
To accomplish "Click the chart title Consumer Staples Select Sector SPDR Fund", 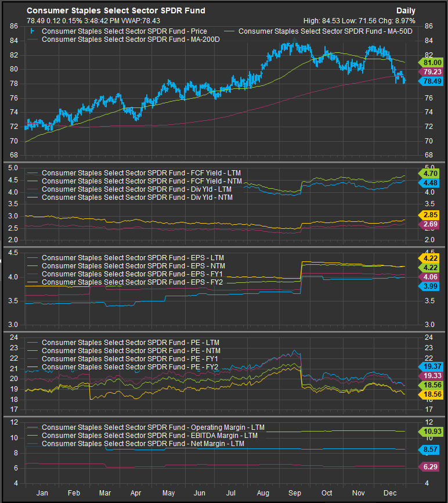I will point(116,10).
